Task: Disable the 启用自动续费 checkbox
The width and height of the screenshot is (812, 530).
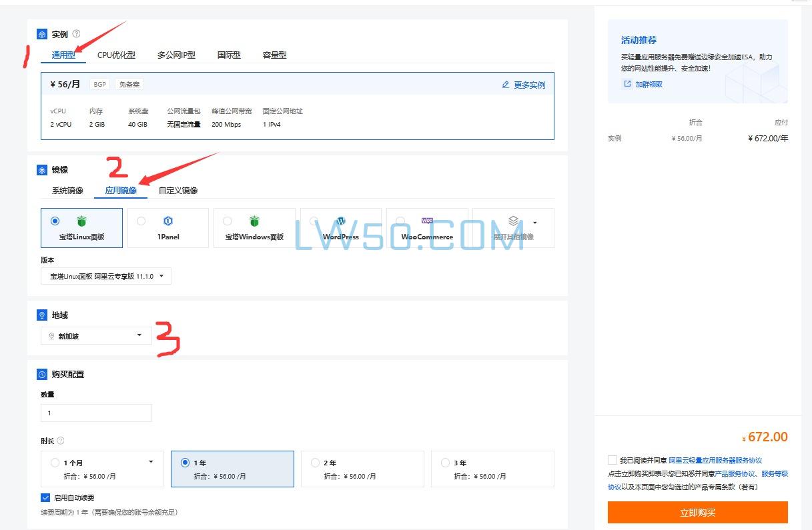Action: [46, 497]
